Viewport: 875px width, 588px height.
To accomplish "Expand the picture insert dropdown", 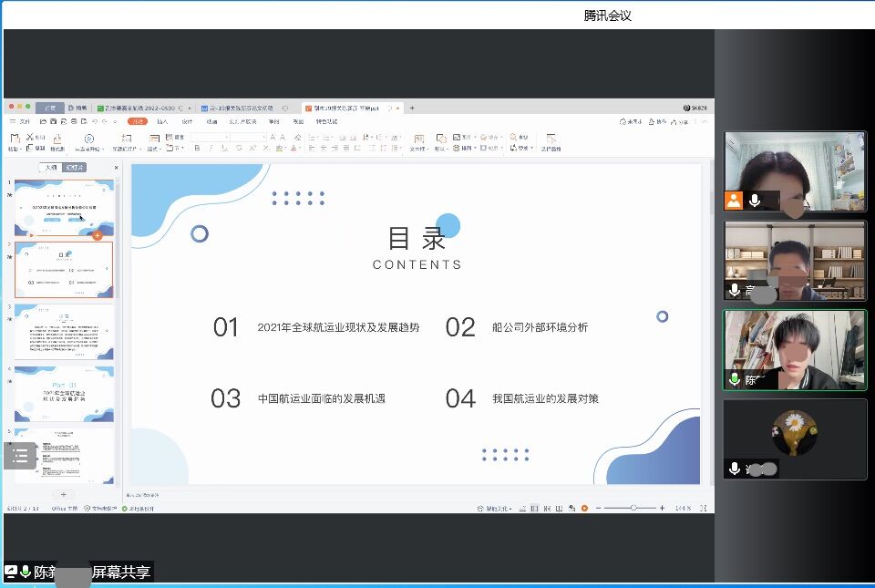I will click(474, 138).
